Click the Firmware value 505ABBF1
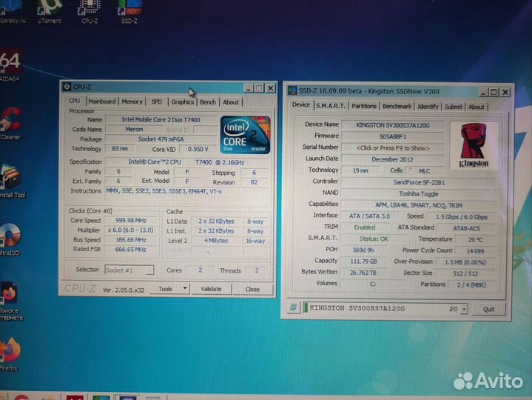Screen dimensions: 532x400 coord(393,136)
